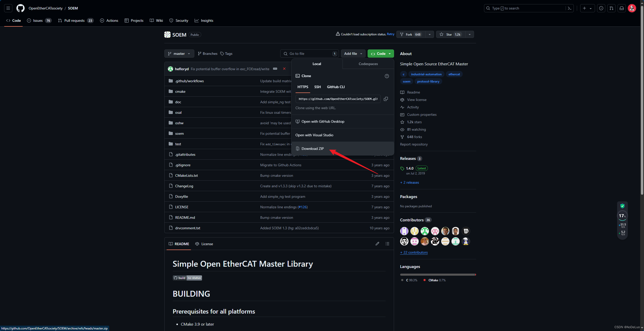644x331 pixels.
Task: Open the + 22 contributors link
Action: 414,252
